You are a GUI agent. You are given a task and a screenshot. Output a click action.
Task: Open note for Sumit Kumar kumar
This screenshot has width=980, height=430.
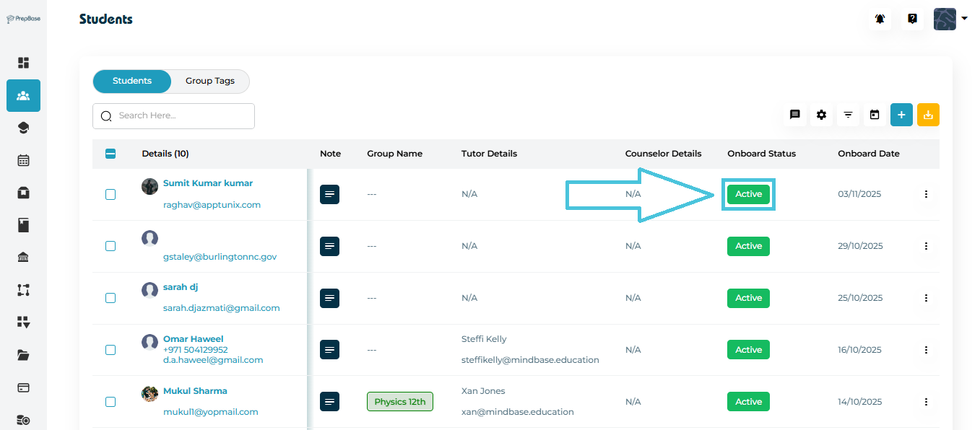(329, 194)
